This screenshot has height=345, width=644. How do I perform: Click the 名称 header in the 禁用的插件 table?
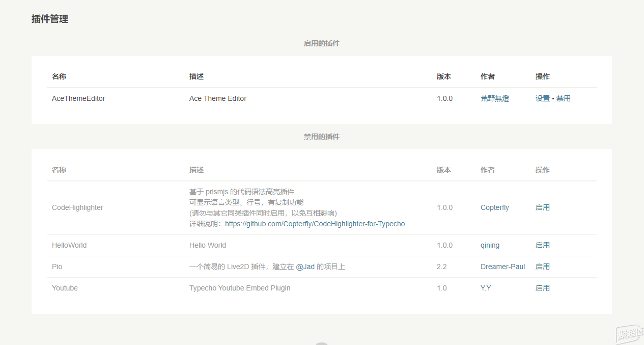click(x=59, y=170)
